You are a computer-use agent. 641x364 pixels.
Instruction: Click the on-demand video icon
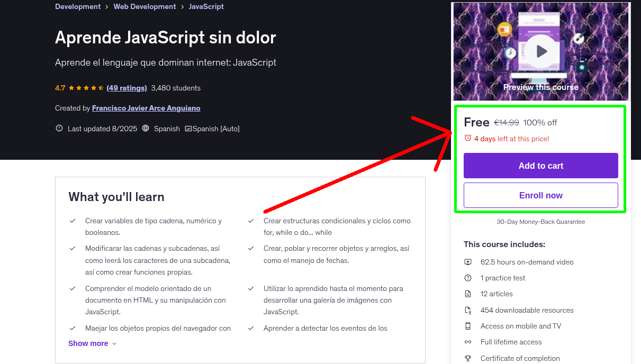(468, 261)
